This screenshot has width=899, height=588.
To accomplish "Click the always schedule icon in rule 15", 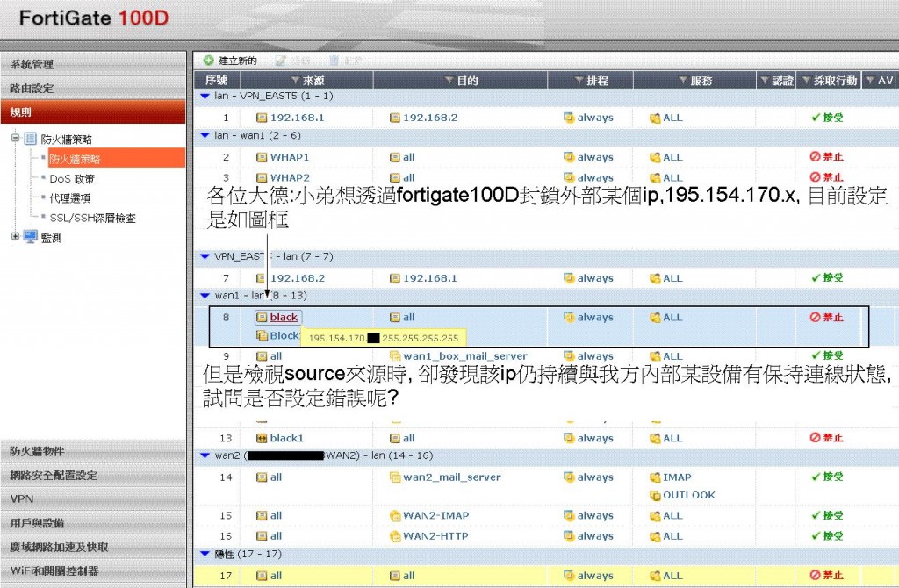I will coord(569,515).
